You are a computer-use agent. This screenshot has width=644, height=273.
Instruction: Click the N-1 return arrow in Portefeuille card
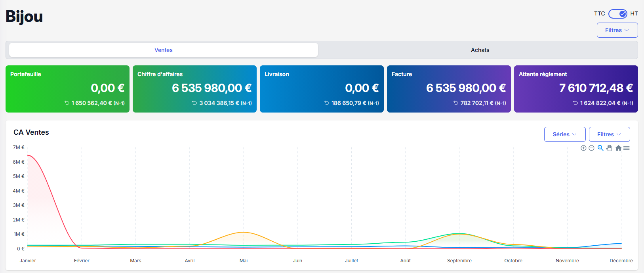tap(67, 103)
